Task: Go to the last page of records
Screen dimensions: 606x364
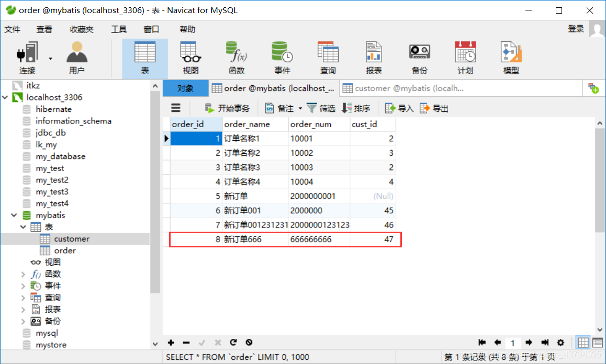Action: (545, 343)
